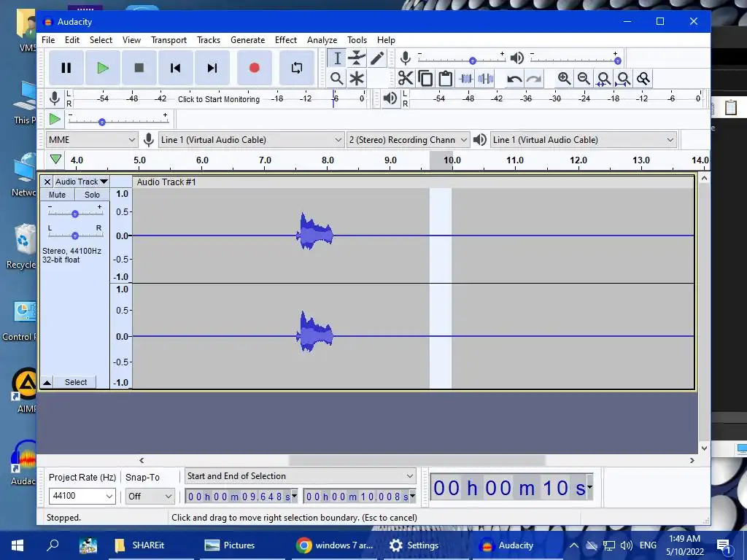The height and width of the screenshot is (560, 747).
Task: Click the Play-at-Speed slider handle
Action: 101,122
